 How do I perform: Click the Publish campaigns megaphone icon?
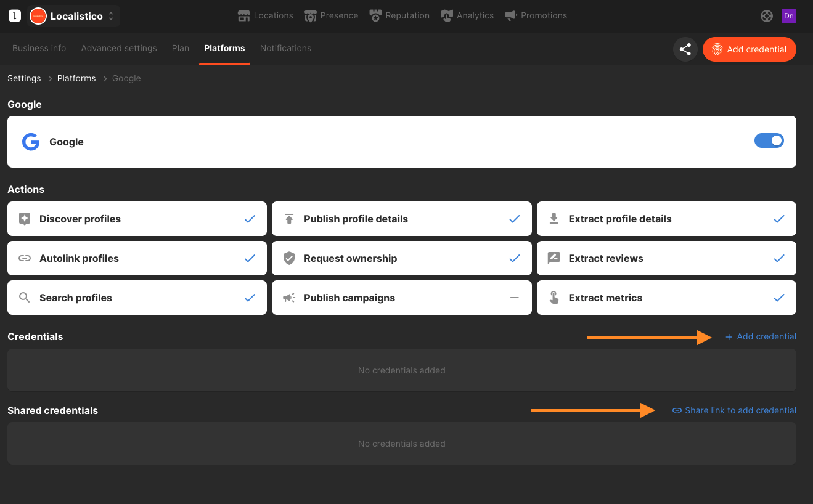289,298
